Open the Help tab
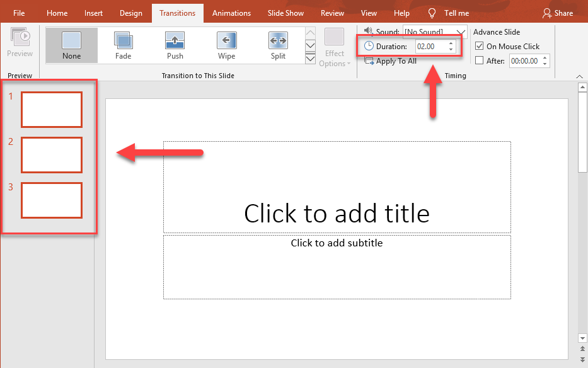Screen dimensions: 588x368 (401, 13)
